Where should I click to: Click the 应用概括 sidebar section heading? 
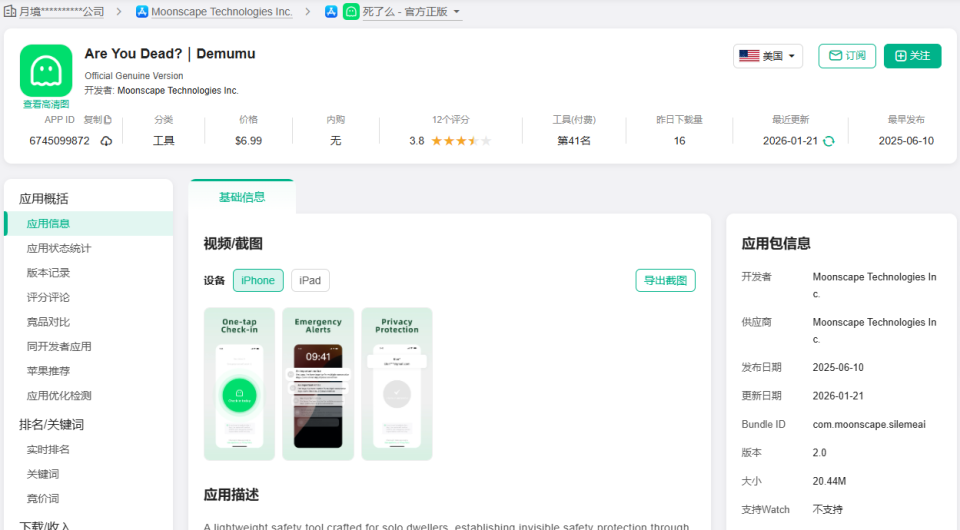(43, 199)
